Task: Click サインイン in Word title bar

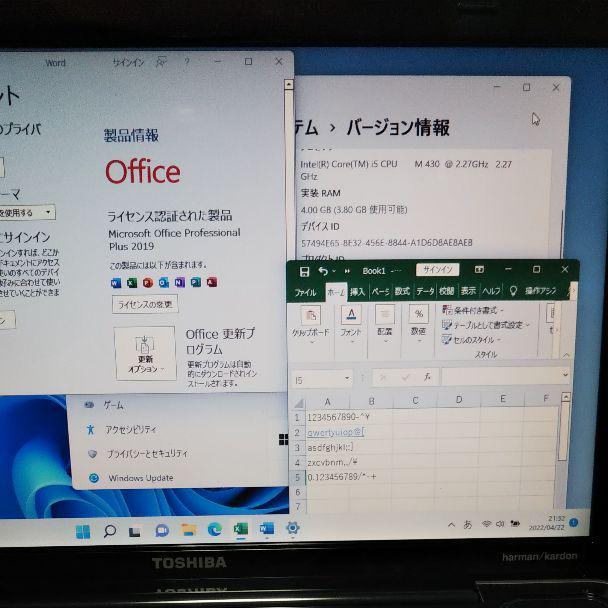Action: 128,63
